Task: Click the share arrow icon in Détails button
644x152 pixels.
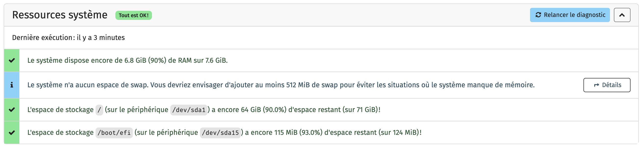Action: coord(596,85)
